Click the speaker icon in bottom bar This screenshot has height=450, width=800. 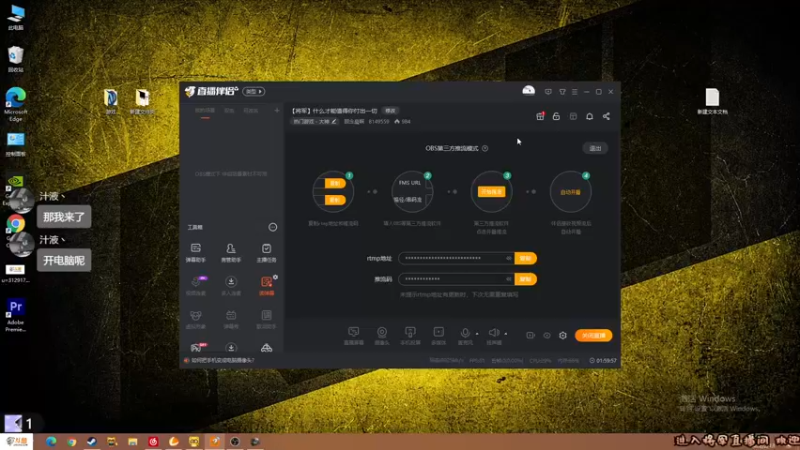point(493,333)
